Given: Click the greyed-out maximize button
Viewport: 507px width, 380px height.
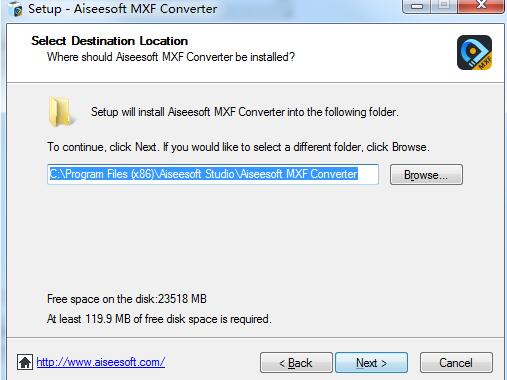Looking at the screenshot, I should [x=444, y=6].
